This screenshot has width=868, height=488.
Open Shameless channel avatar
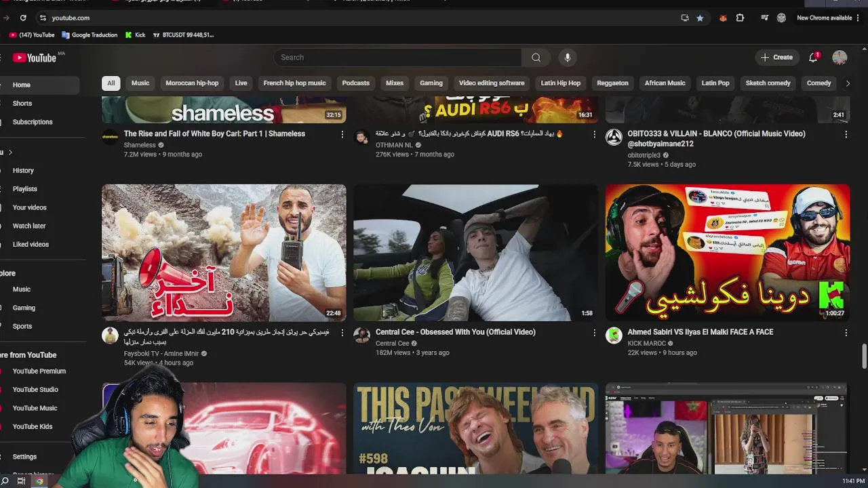tap(110, 137)
